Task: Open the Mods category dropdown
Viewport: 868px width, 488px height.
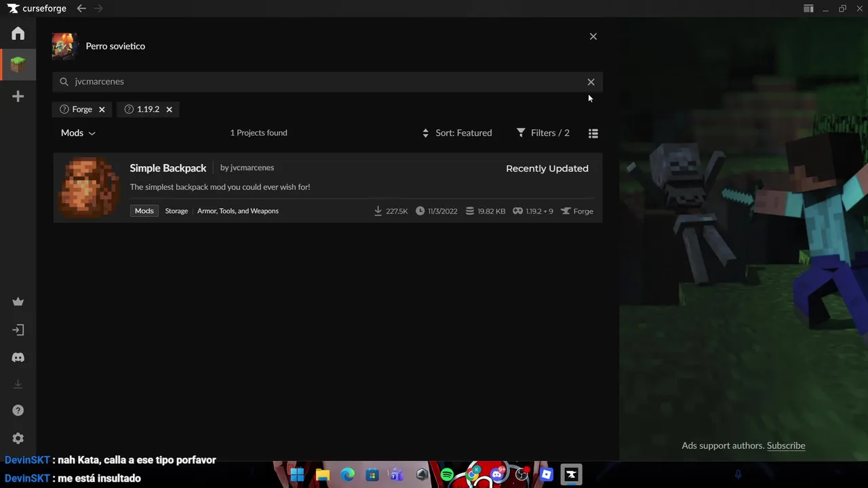Action: [78, 133]
